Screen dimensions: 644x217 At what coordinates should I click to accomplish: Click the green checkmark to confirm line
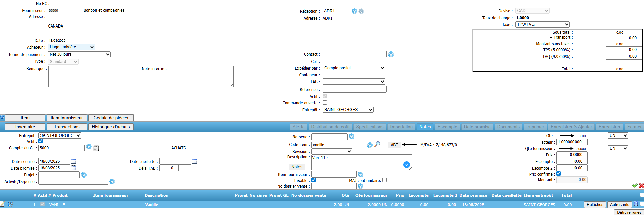click(634, 185)
